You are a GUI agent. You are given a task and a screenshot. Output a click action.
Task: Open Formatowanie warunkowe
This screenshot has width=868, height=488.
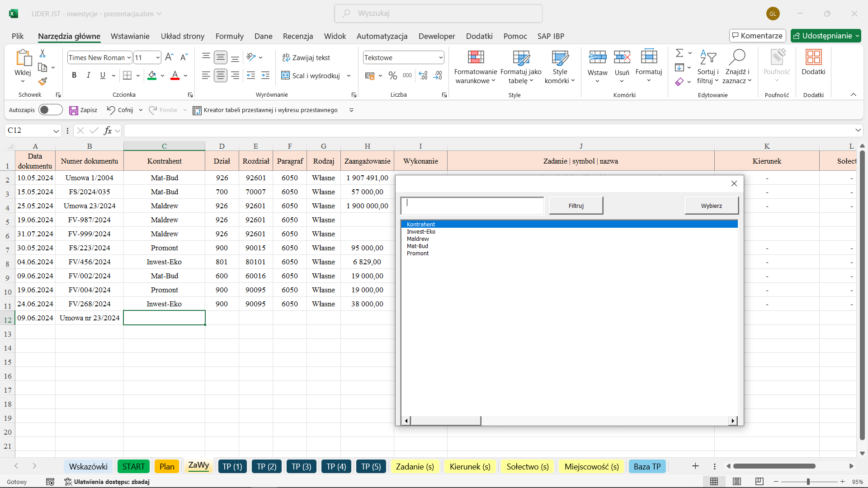tap(475, 67)
